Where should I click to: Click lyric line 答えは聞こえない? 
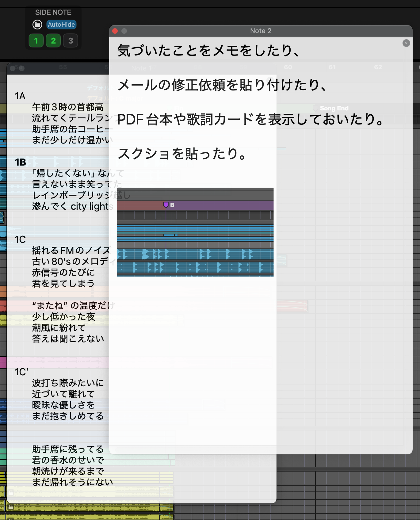click(x=68, y=339)
